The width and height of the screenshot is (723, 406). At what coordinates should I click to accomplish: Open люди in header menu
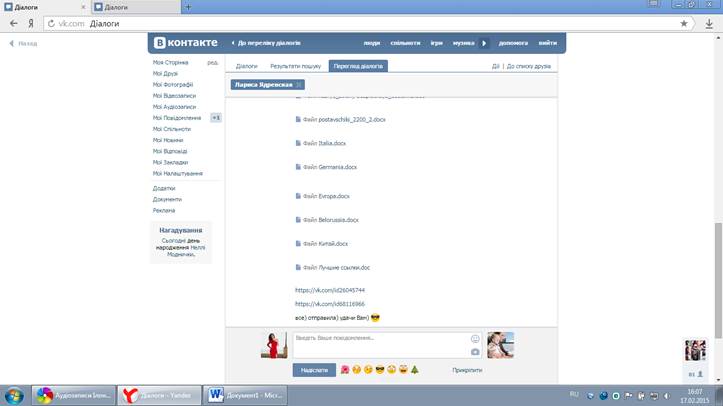372,43
